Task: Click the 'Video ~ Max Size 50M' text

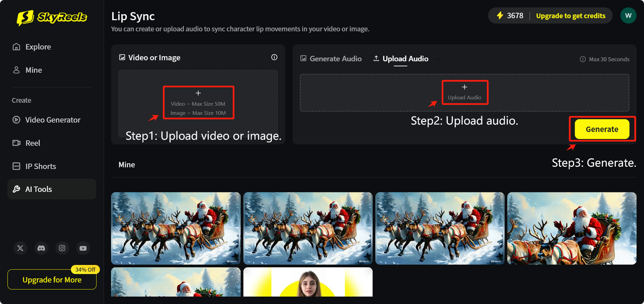Action: [x=198, y=104]
